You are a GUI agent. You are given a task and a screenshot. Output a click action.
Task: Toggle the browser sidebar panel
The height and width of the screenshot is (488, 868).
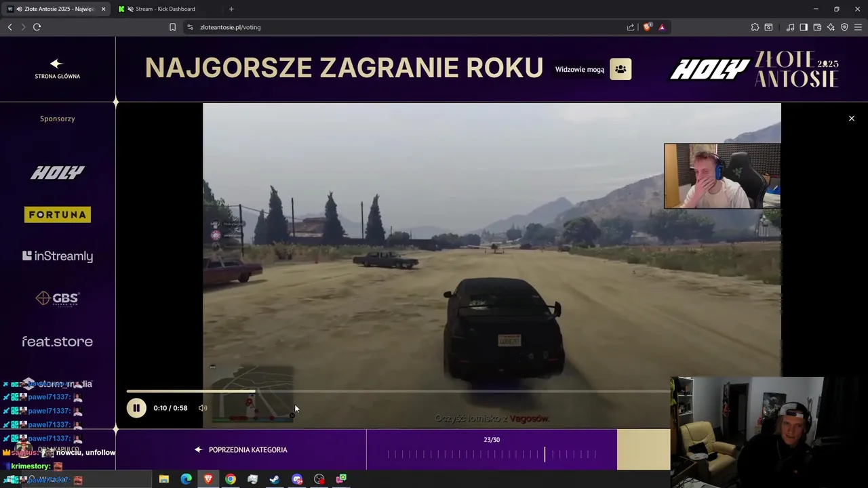click(x=804, y=27)
